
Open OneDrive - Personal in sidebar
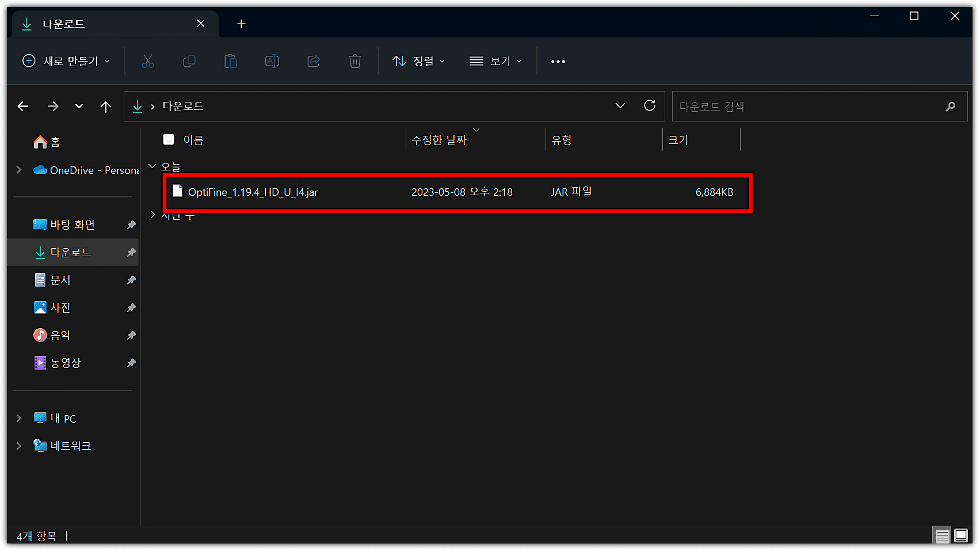pos(86,170)
